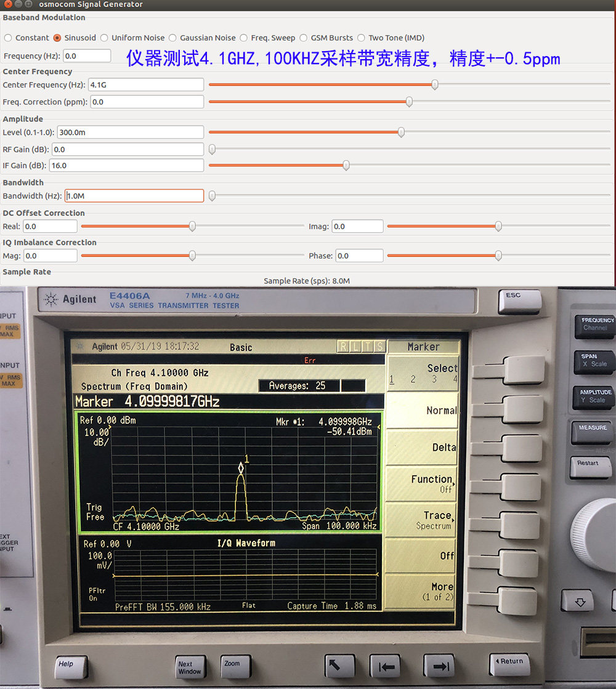Click the left tab arrow key

click(x=385, y=666)
